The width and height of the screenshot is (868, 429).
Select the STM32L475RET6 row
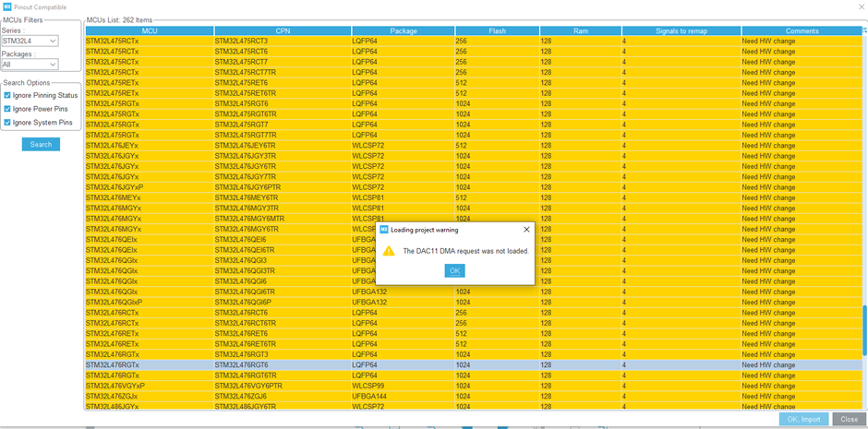click(474, 83)
